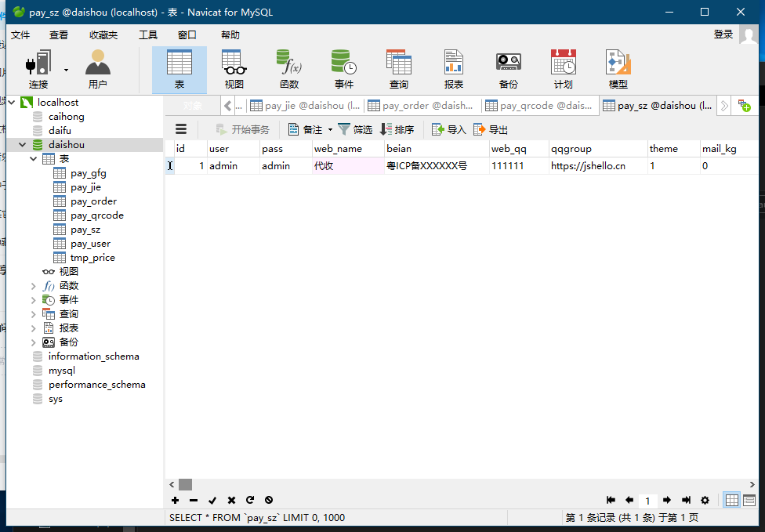
Task: Open the Favorites (收藏夹) menu
Action: pos(103,34)
